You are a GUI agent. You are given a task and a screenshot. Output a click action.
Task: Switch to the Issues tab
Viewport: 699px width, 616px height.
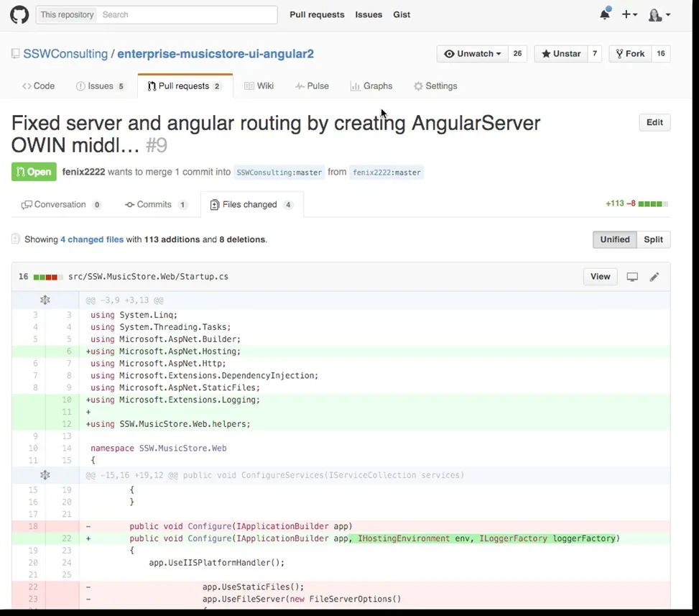(x=101, y=86)
